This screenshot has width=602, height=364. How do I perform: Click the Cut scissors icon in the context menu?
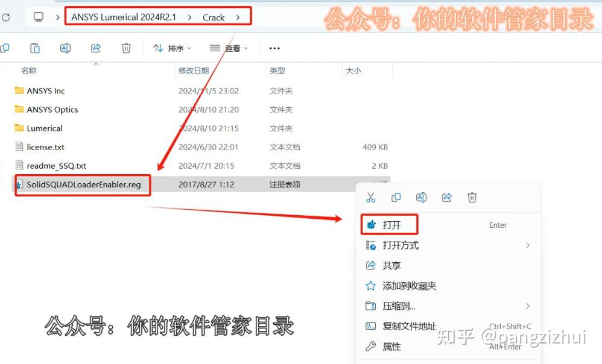point(372,197)
